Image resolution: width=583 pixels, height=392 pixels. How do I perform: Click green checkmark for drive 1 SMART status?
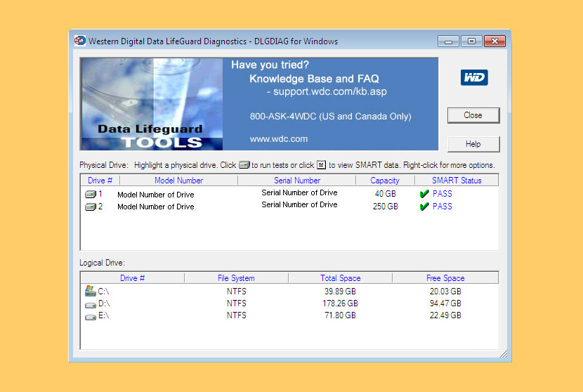pos(424,194)
